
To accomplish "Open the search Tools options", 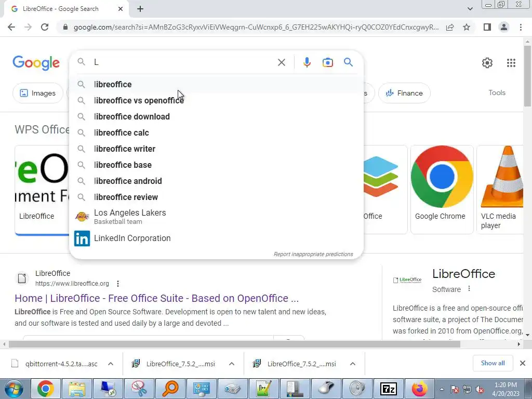I will 497,92.
